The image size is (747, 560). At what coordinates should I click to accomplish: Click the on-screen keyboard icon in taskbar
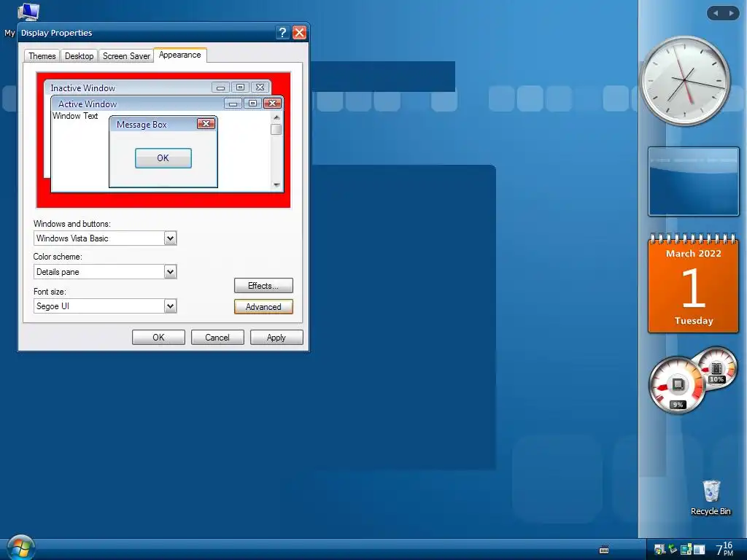point(603,550)
